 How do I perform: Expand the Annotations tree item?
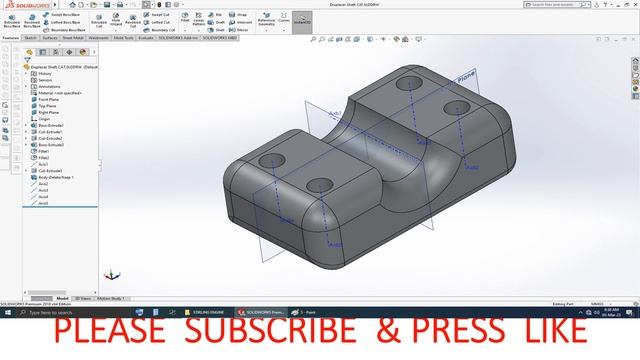(27, 87)
